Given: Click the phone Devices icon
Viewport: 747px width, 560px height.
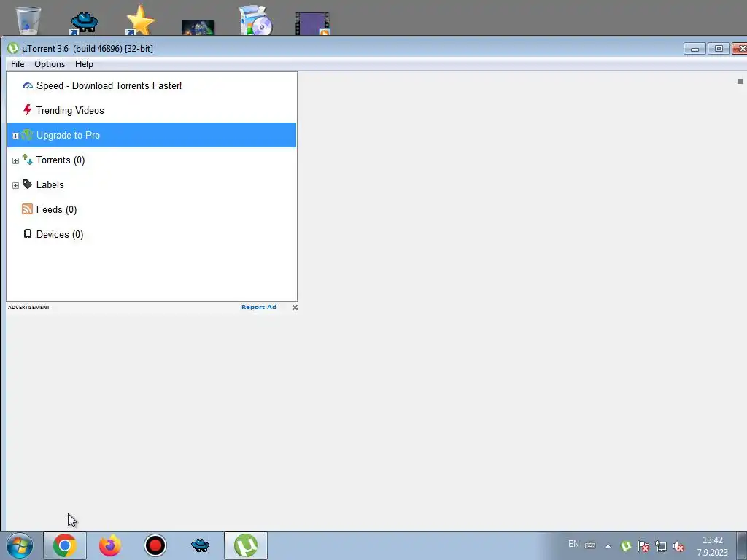Looking at the screenshot, I should 28,234.
